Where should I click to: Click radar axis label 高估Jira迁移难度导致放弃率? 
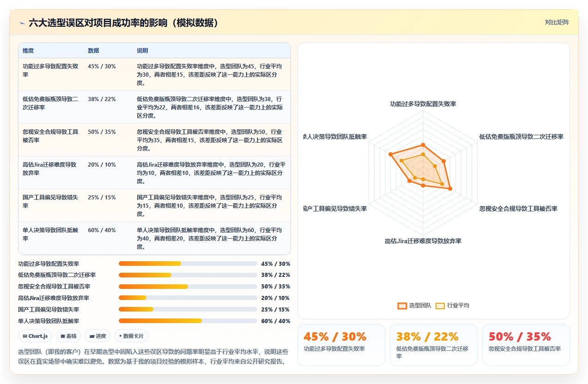click(x=423, y=241)
